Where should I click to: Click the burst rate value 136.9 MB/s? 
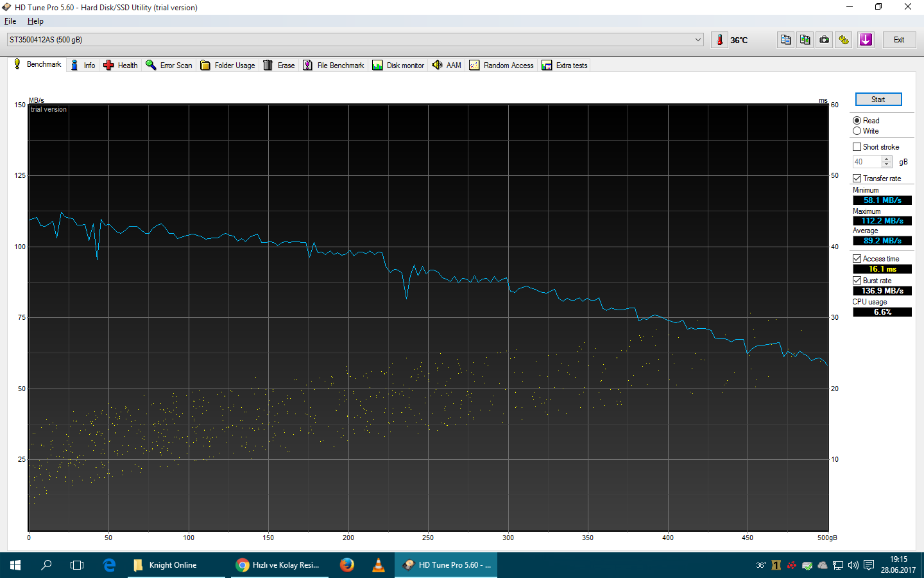(882, 291)
